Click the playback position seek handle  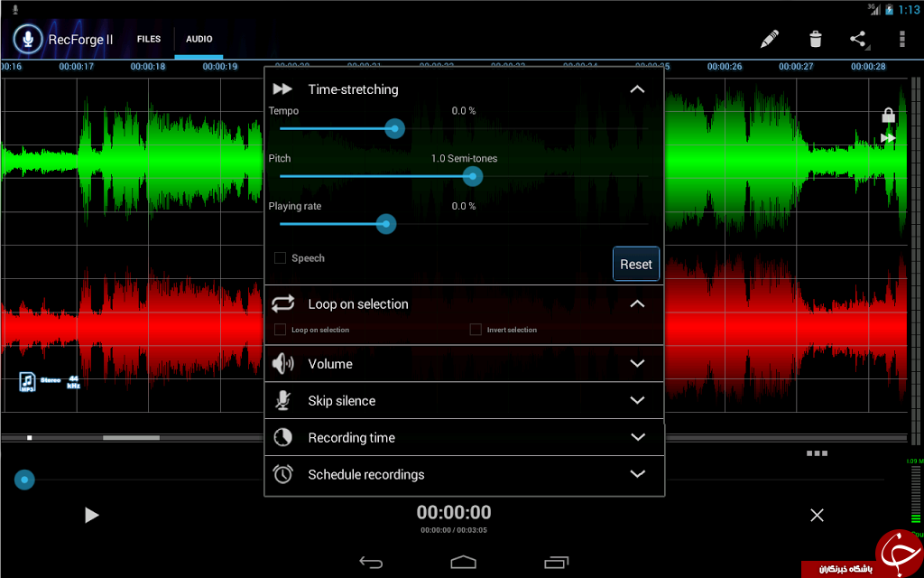24,480
